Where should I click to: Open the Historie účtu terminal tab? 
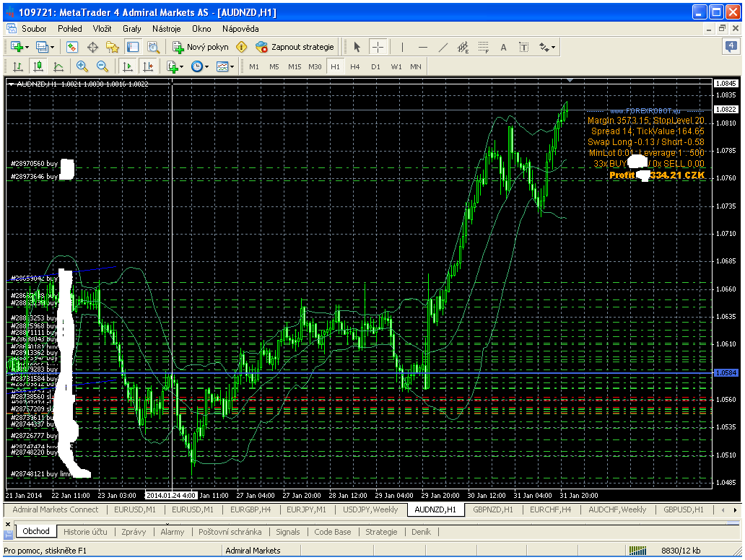click(85, 532)
